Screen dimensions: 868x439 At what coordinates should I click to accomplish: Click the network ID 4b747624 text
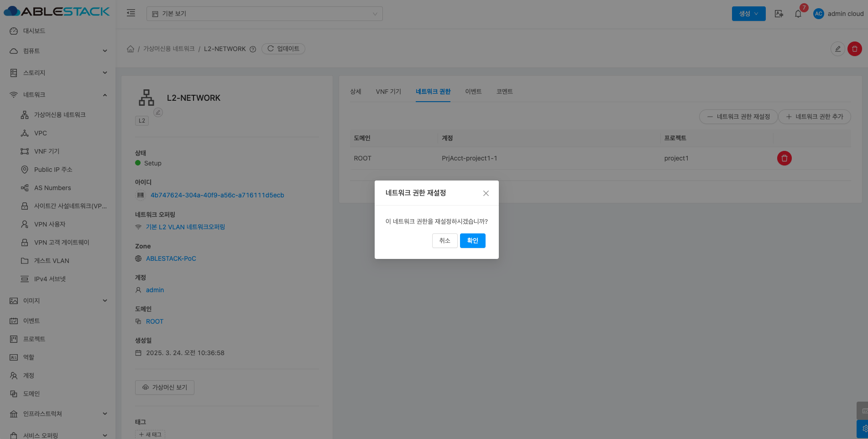[217, 195]
